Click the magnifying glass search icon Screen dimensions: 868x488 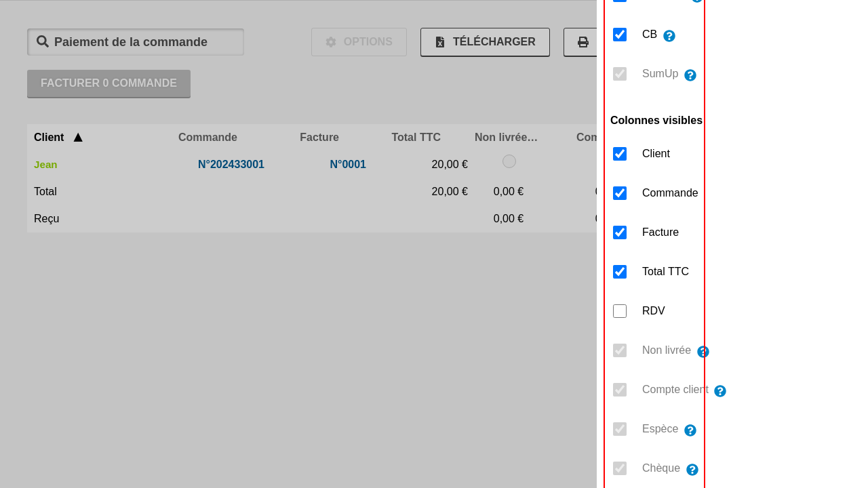[43, 42]
